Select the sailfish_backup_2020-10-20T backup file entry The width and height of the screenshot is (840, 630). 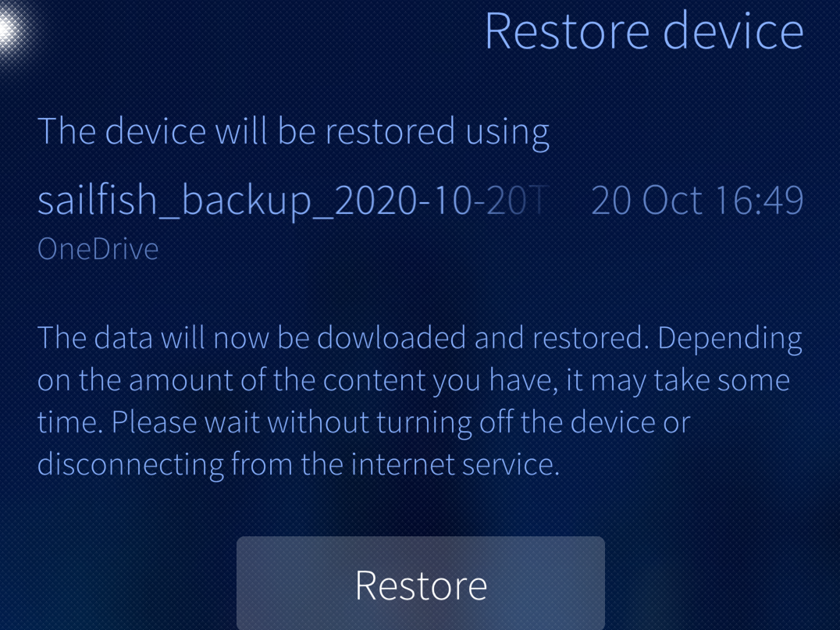[293, 201]
